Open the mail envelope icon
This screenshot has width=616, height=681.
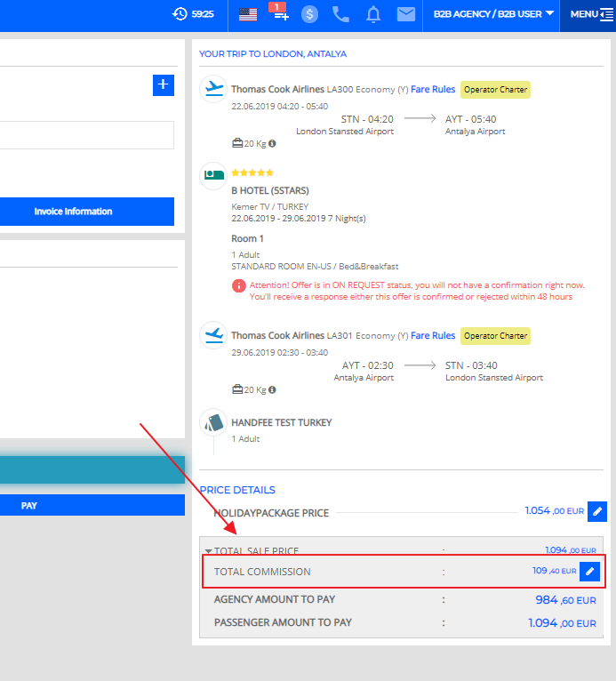[x=406, y=14]
